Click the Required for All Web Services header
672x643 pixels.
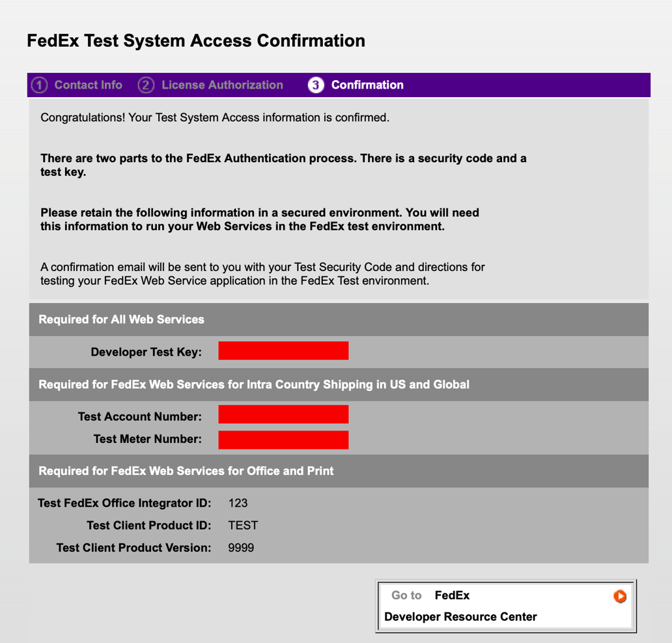120,319
